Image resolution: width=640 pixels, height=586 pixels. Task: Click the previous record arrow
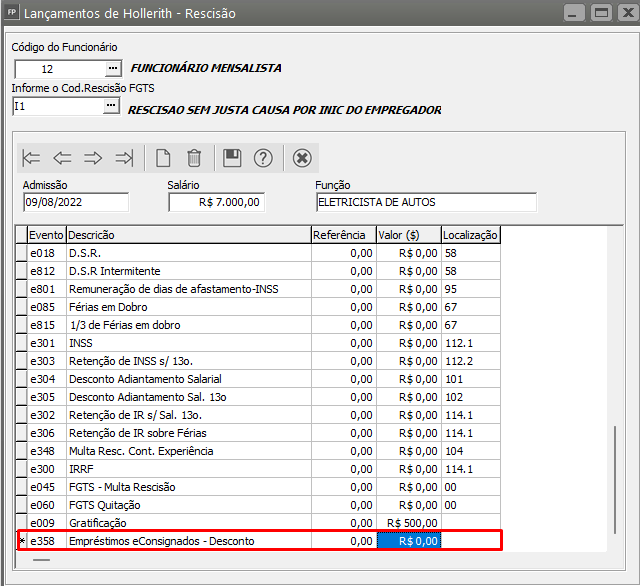pos(63,158)
